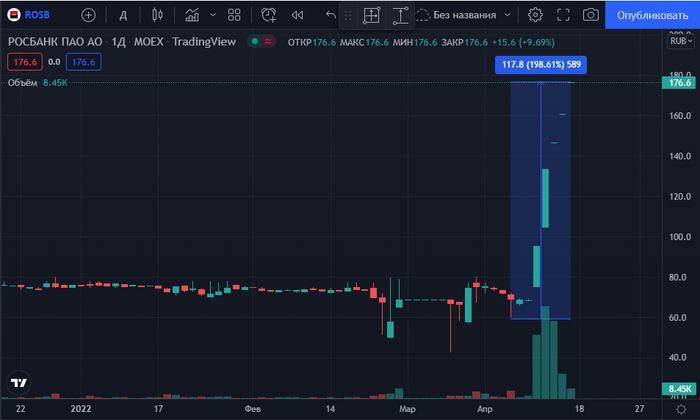The height and width of the screenshot is (420, 700).
Task: Take a chart snapshot with the camera icon
Action: click(x=592, y=15)
